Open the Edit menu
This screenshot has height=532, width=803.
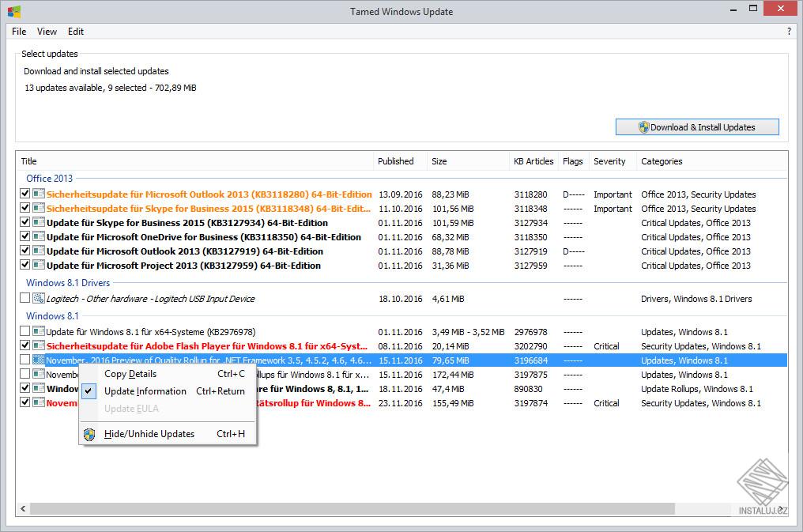tap(76, 32)
